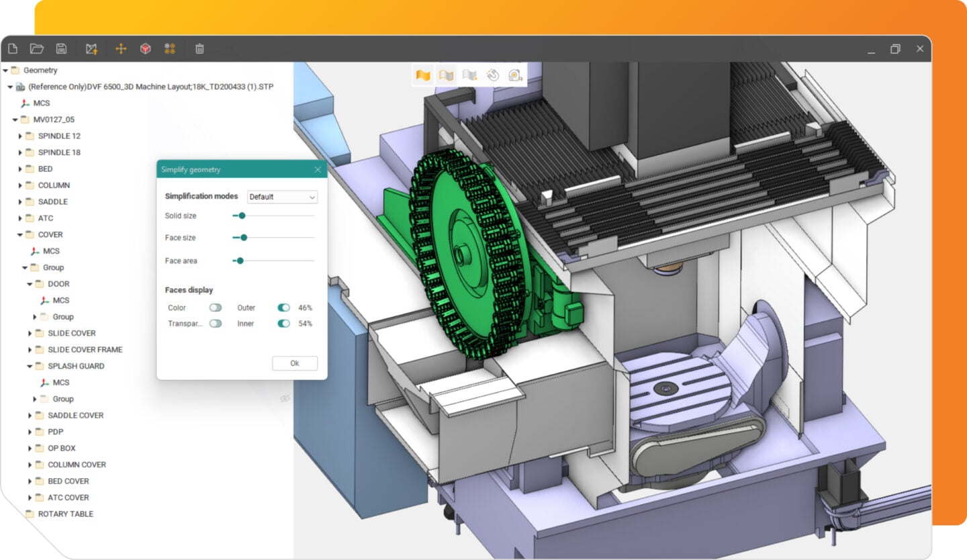Activate the Delete (trash) icon
This screenshot has height=560, width=967.
[x=199, y=48]
